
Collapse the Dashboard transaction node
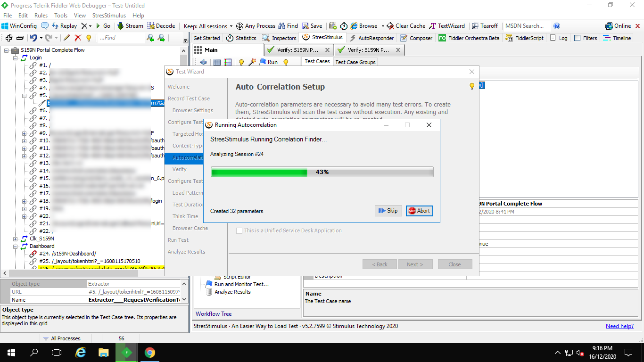click(16, 246)
